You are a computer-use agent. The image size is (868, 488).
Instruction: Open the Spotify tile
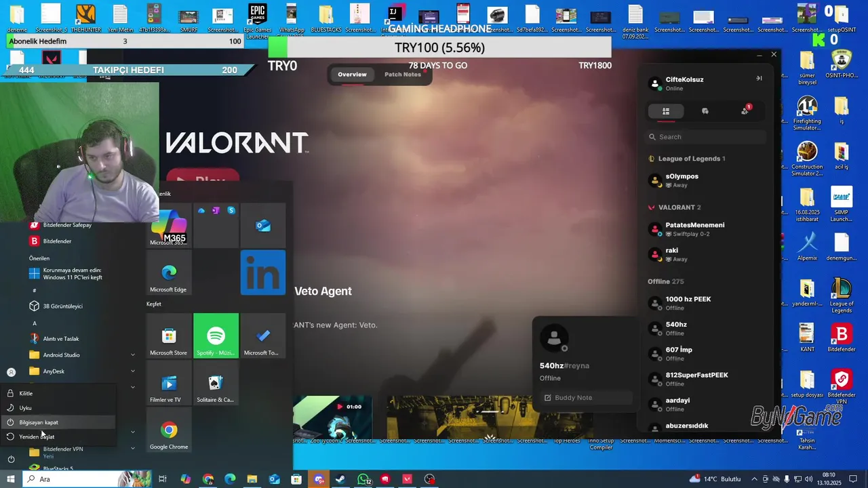[x=216, y=335]
